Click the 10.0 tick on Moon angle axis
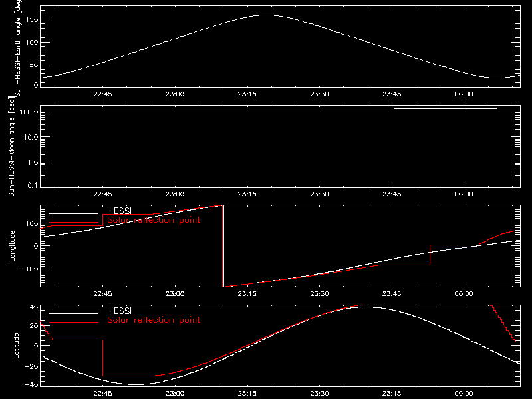This screenshot has width=532, height=399. click(31, 137)
